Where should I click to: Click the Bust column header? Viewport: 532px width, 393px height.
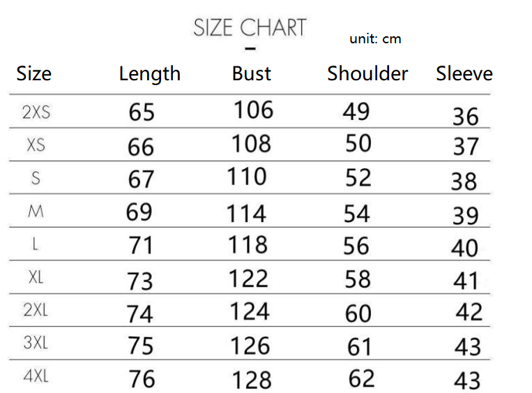tap(252, 73)
